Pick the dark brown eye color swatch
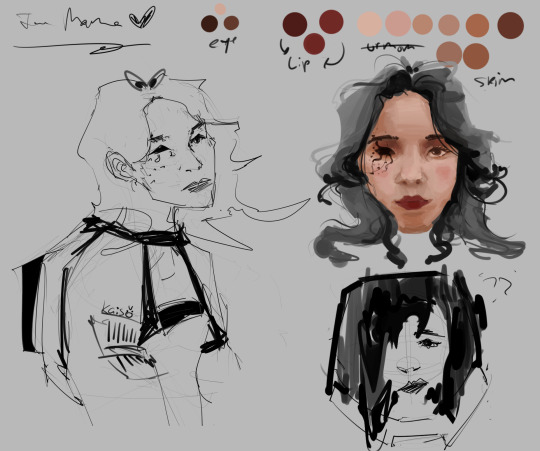Screen dimensions: 540x451 click(x=209, y=24)
